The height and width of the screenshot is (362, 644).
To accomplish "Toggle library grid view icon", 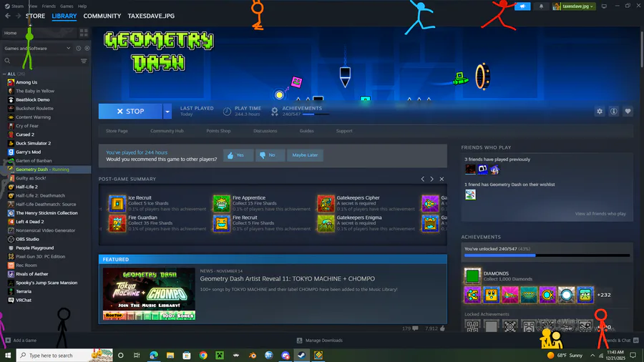I will (84, 33).
